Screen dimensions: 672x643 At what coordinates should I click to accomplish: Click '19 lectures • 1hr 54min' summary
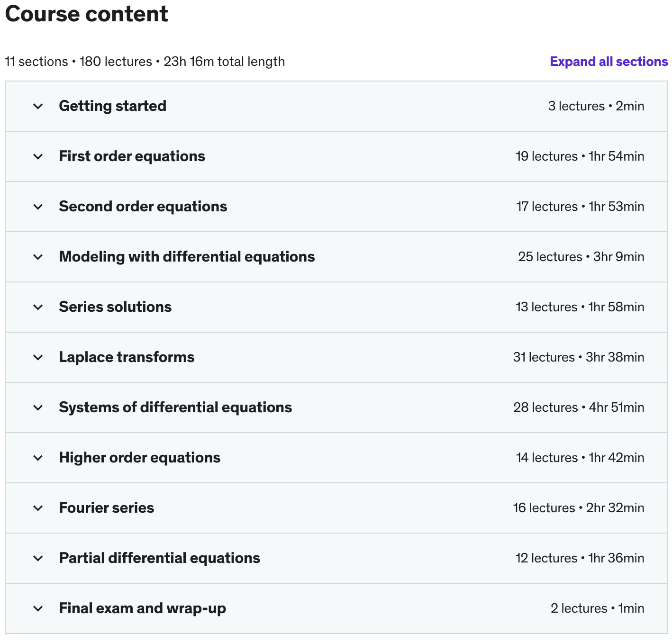[580, 156]
